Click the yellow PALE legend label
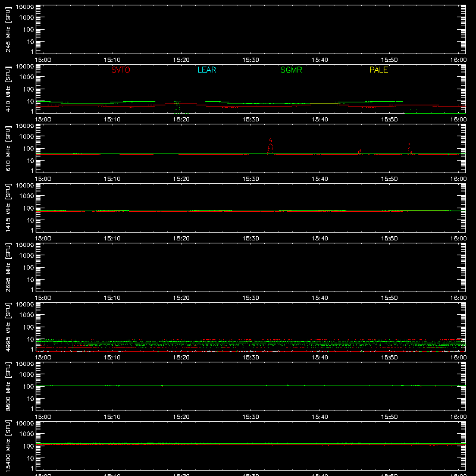Screen dimensions: 476x476 point(378,70)
